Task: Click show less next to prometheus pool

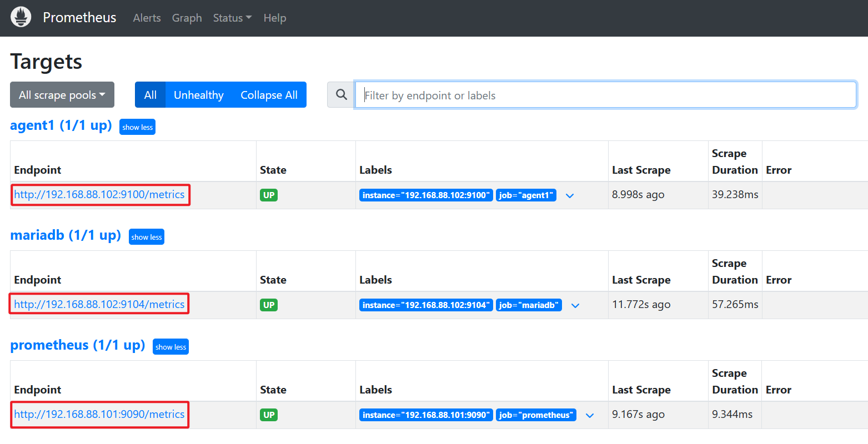Action: [x=171, y=347]
